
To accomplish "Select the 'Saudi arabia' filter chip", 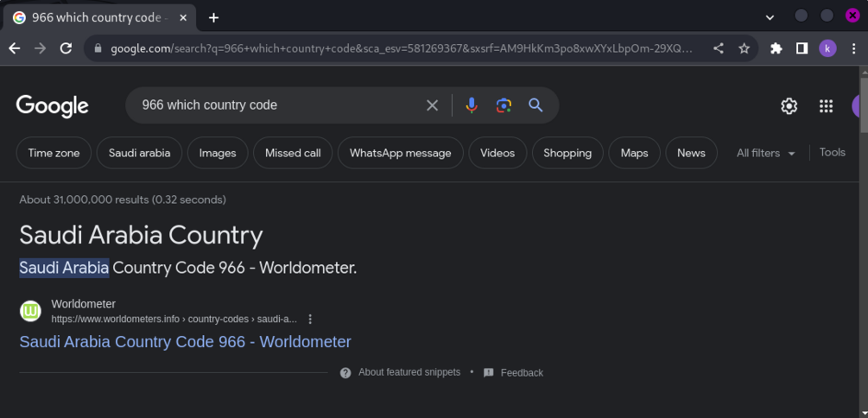I will pos(140,153).
